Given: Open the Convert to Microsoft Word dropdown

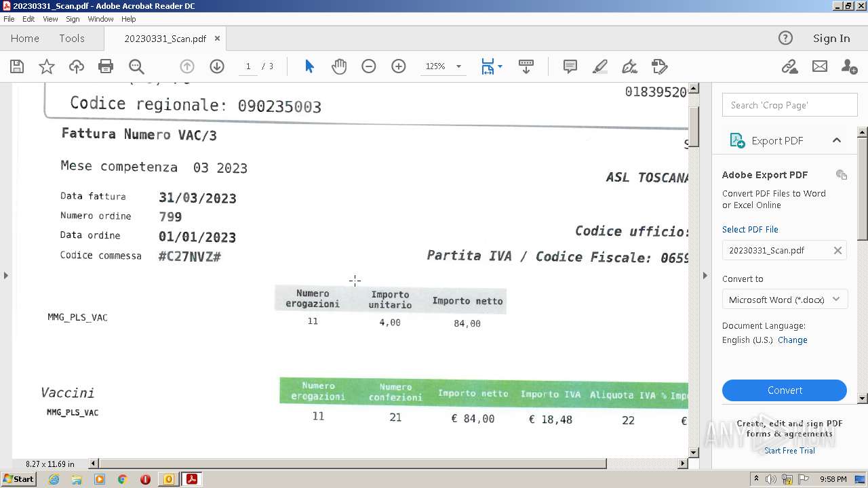Looking at the screenshot, I should 785,300.
